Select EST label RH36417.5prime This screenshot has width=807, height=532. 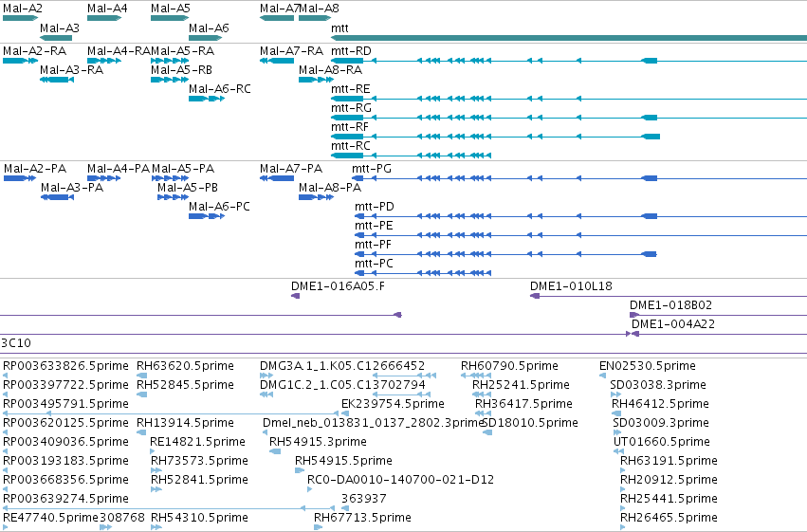[523, 404]
